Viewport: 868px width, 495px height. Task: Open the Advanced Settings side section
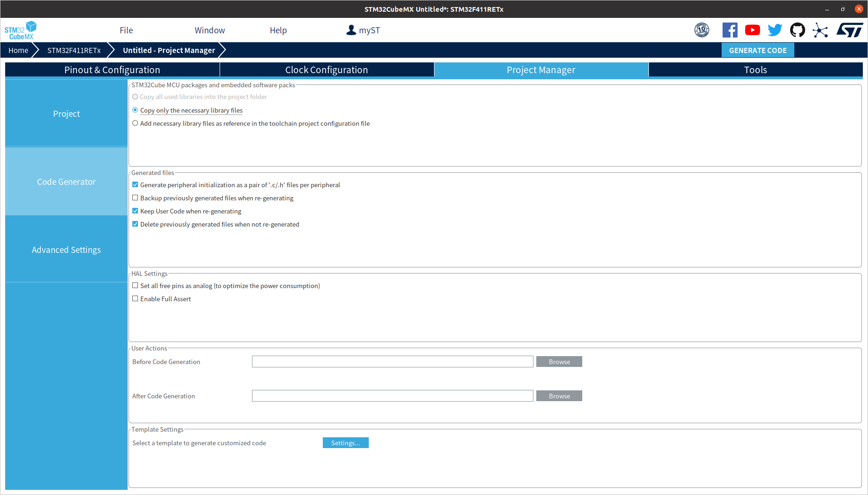click(66, 250)
